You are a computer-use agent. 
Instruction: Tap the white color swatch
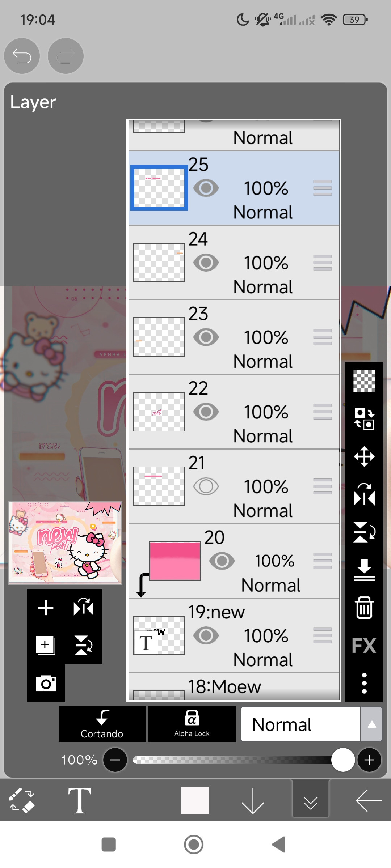coord(195,801)
